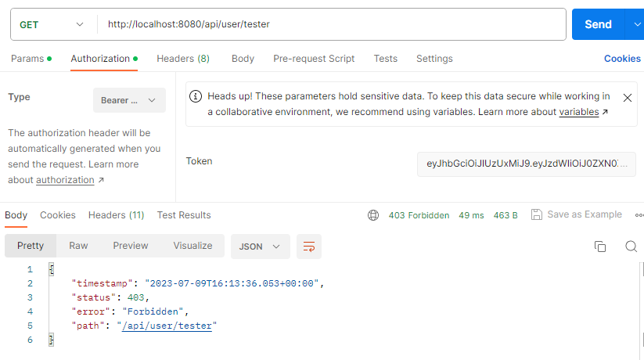Switch to the Params tab
The image size is (644, 360).
point(31,59)
